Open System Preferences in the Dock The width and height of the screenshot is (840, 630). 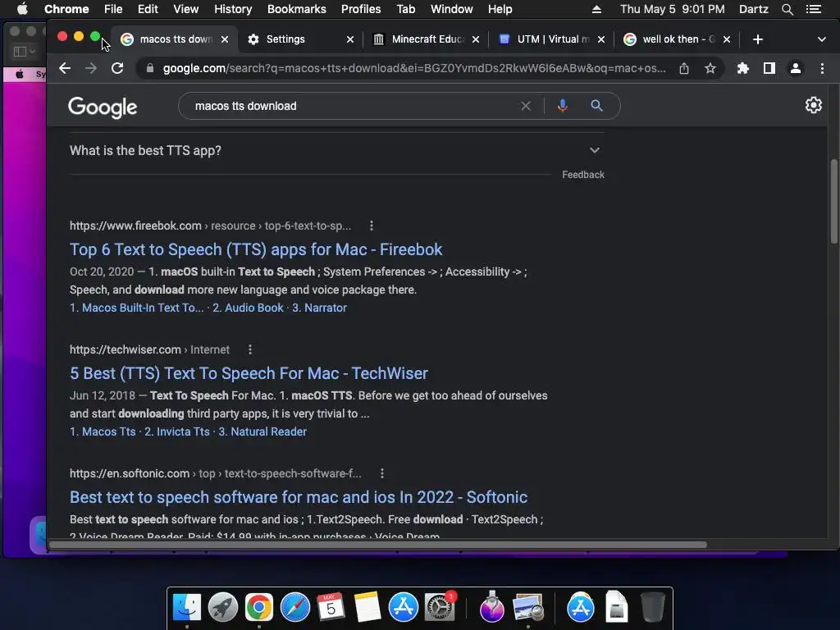pos(440,608)
